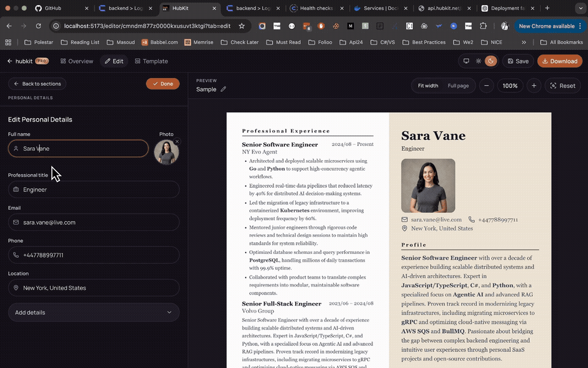Switch to system theme monitor icon

pos(466,61)
